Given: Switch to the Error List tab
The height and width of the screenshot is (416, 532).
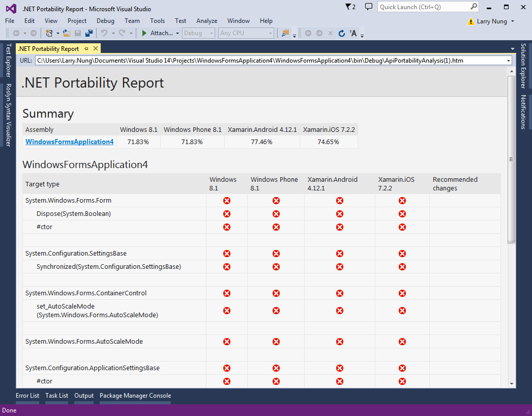Looking at the screenshot, I should point(27,396).
